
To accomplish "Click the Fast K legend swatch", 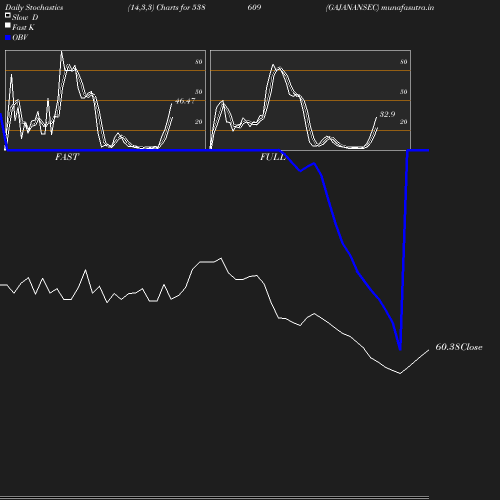I will tap(8, 25).
